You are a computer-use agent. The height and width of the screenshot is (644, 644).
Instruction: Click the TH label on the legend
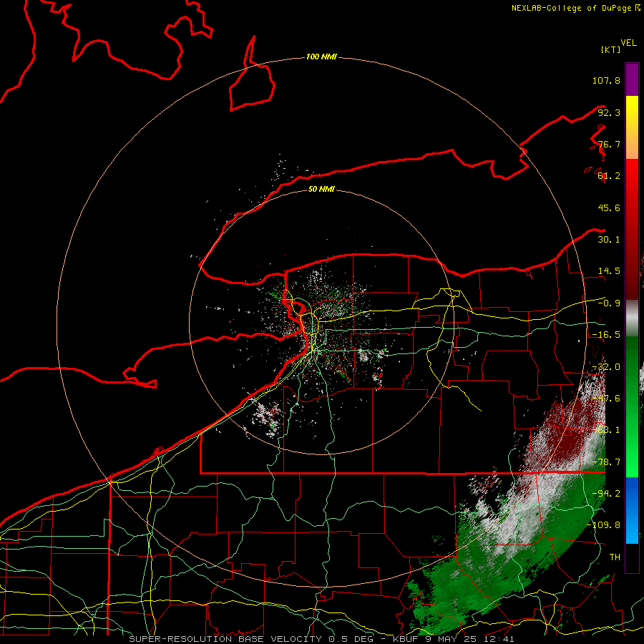click(x=615, y=557)
